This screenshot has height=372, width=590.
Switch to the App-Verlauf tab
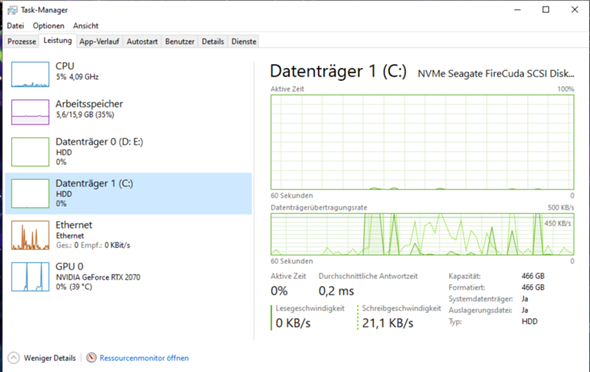[x=99, y=41]
